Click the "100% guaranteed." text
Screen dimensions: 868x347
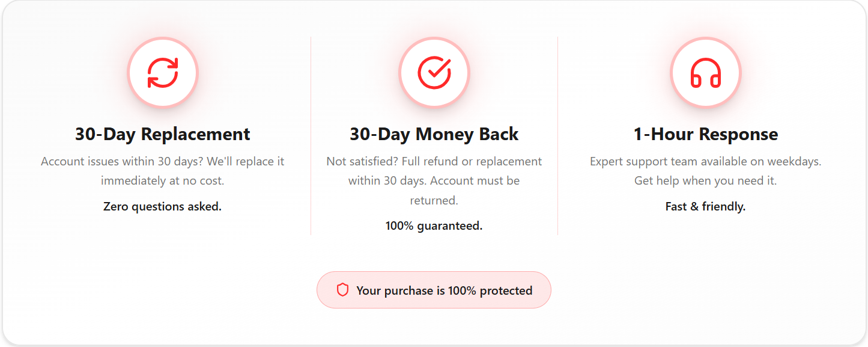434,226
